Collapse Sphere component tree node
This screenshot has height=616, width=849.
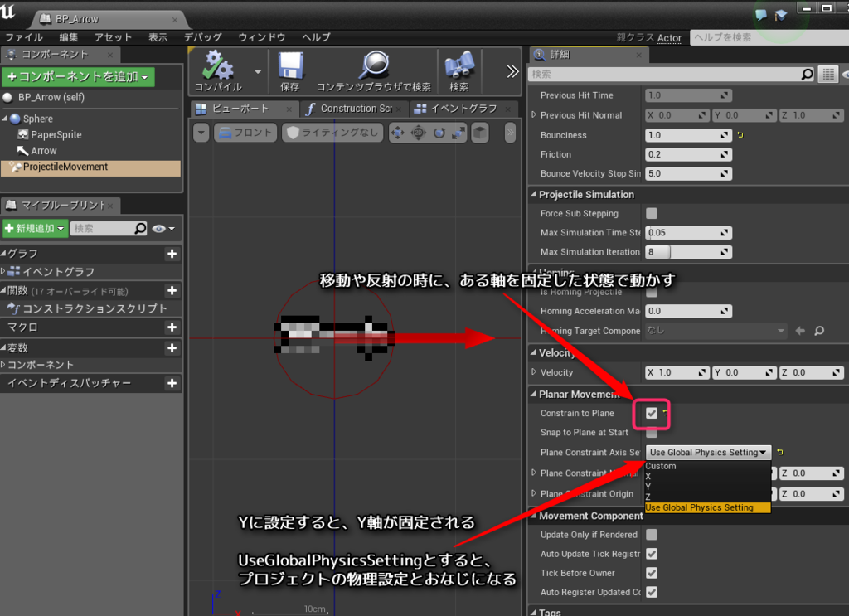5,118
